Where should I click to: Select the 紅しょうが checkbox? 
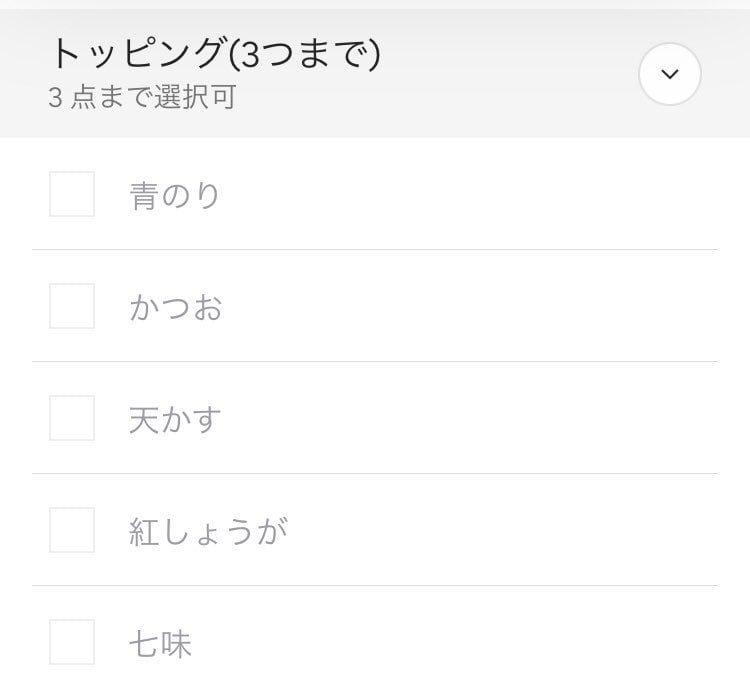[72, 530]
